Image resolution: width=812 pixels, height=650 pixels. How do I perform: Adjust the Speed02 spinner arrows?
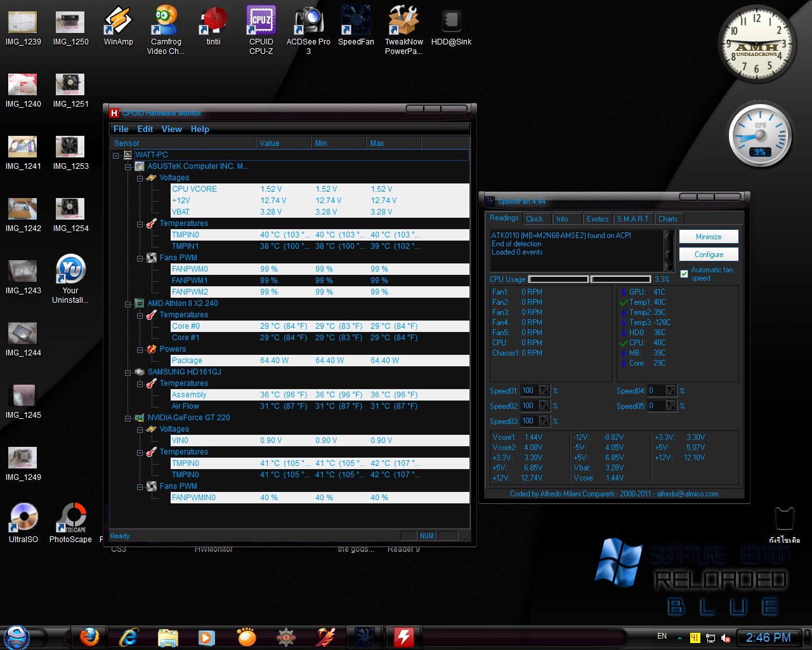(544, 406)
